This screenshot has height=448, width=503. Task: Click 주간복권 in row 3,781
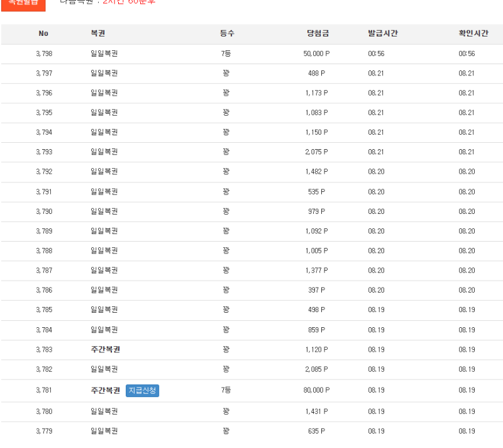tap(105, 390)
